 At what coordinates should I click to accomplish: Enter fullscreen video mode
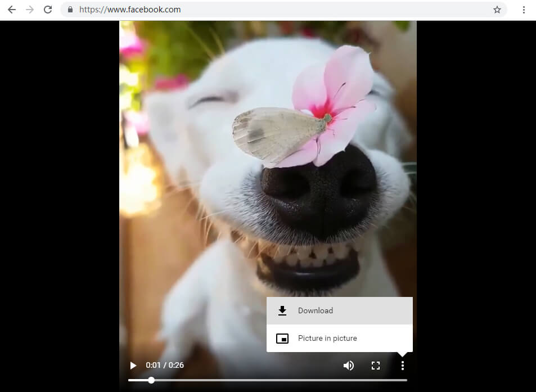[376, 366]
